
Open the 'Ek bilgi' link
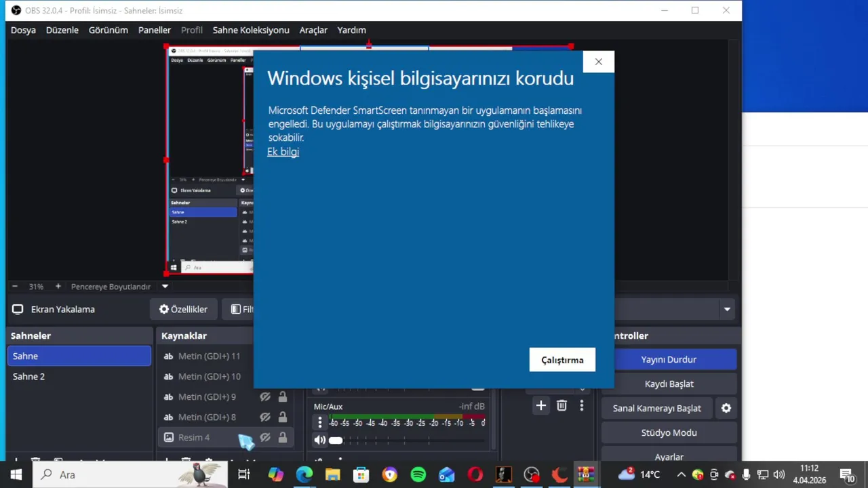point(283,152)
